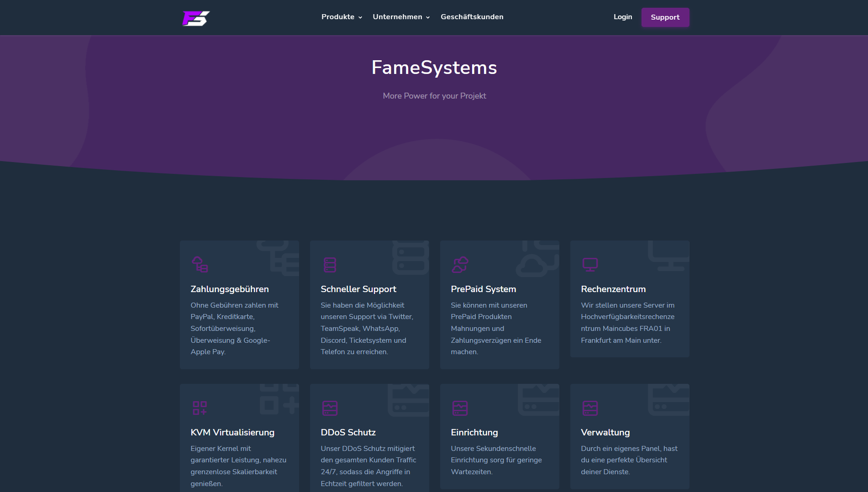The image size is (868, 492).
Task: Select the KVM Virtualisierung heading
Action: pyautogui.click(x=232, y=432)
